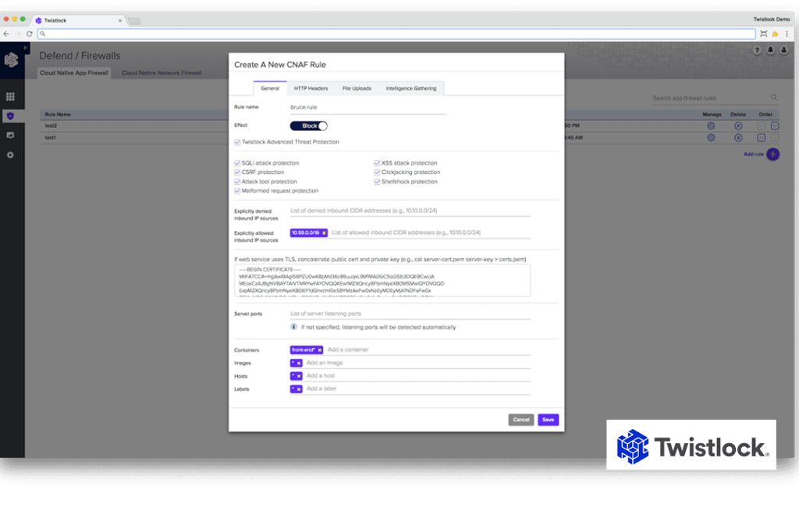Click the Rule Name column header
Viewport: 799px width, 532px height.
click(58, 115)
